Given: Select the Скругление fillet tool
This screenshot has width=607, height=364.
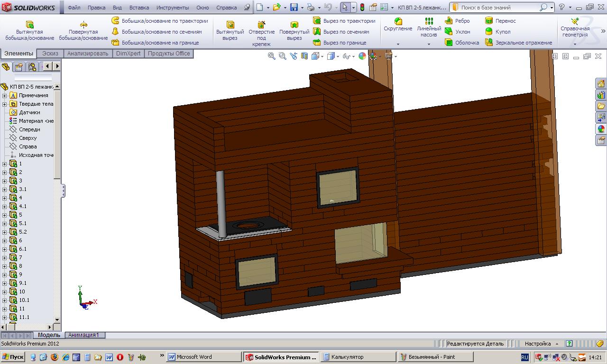Looking at the screenshot, I should (398, 25).
